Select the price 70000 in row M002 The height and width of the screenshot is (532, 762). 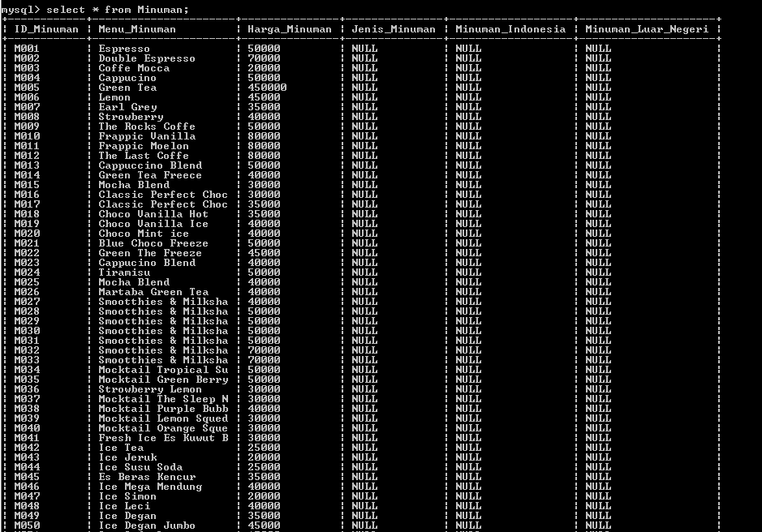point(264,58)
